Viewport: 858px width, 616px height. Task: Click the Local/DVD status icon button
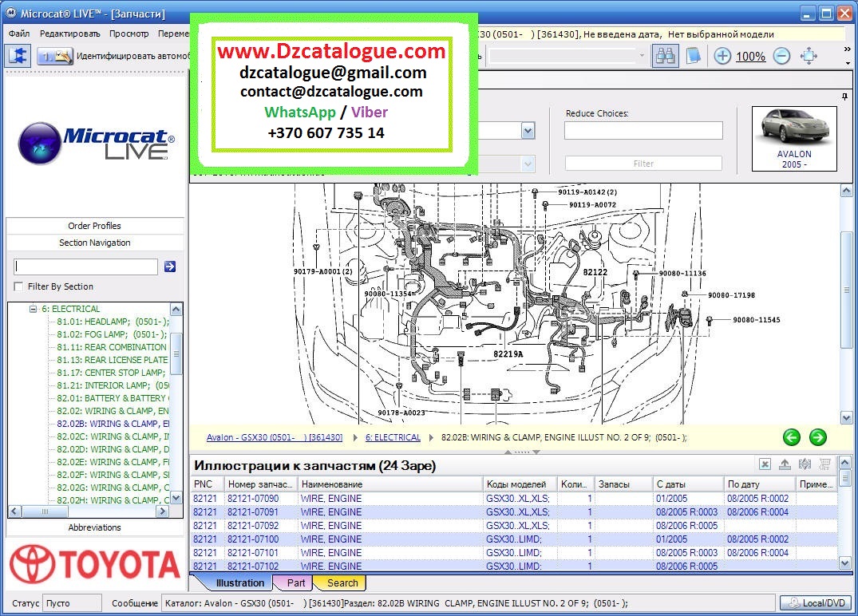[816, 603]
